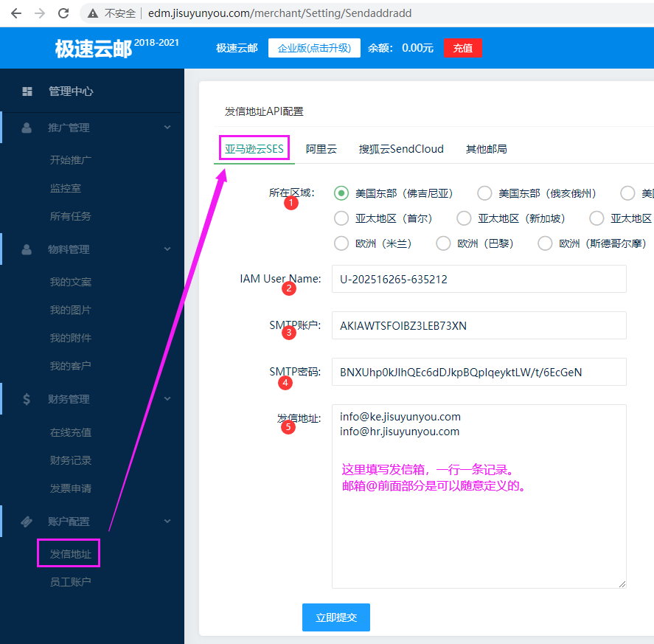Click the browser forward arrow
Viewport: 654px width, 644px height.
(40, 13)
